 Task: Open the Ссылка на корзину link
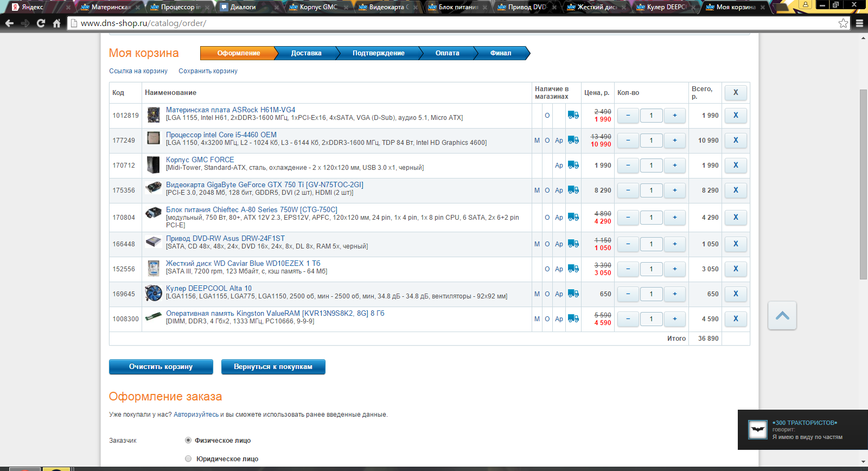pos(138,71)
